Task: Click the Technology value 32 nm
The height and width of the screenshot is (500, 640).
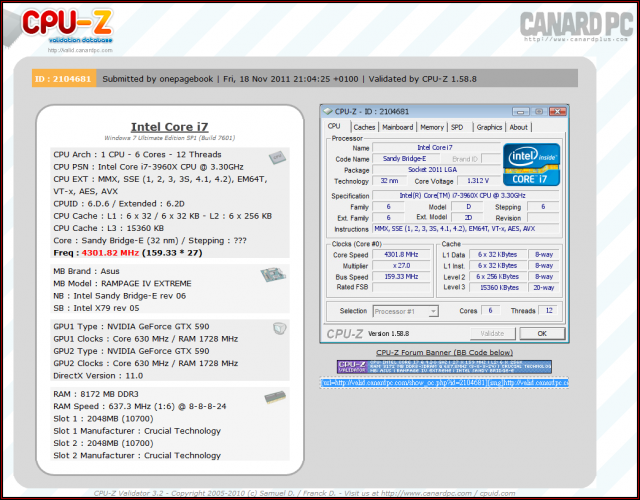Action: pos(389,180)
